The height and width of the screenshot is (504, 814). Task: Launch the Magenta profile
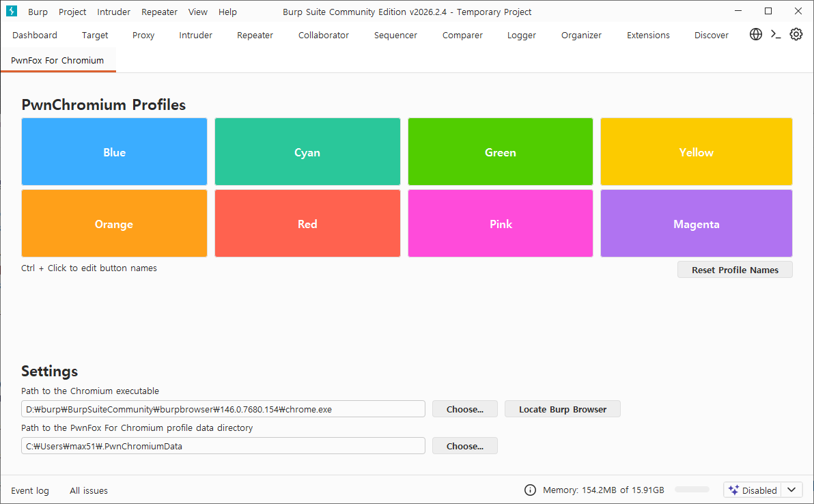tap(696, 223)
